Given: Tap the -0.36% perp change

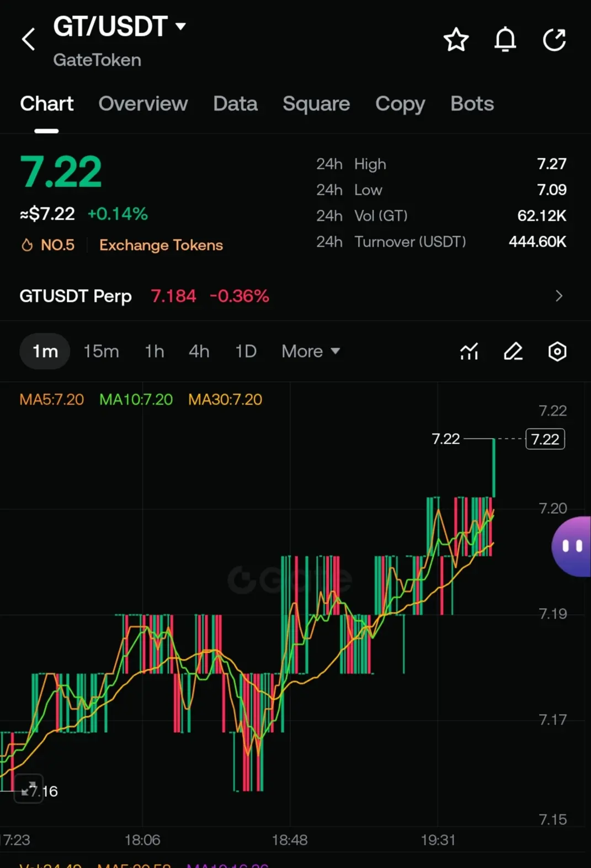Looking at the screenshot, I should click(x=239, y=296).
